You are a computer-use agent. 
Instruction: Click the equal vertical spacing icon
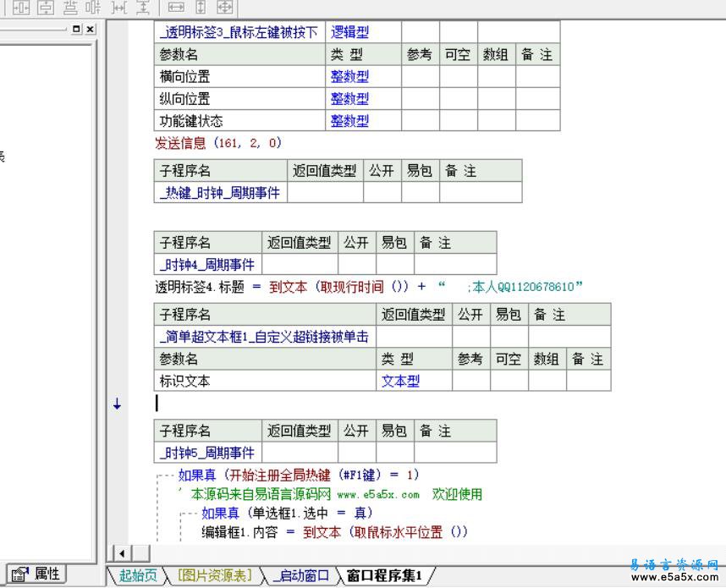[x=143, y=7]
